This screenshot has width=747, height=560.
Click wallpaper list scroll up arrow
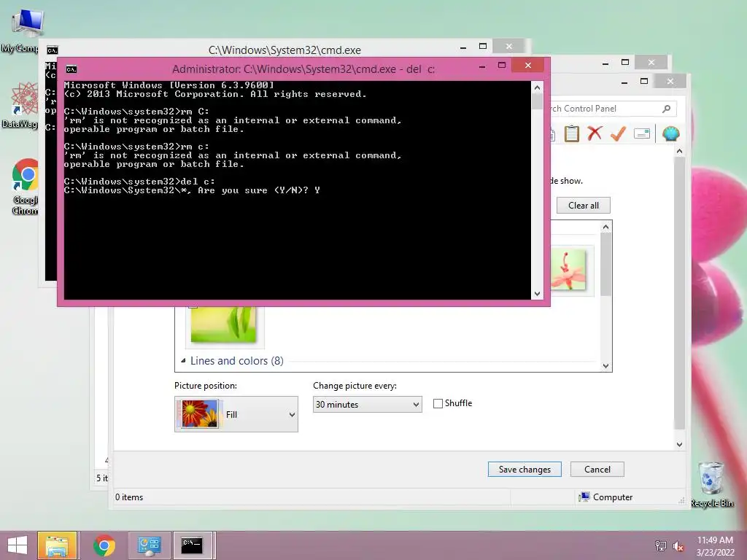coord(605,227)
